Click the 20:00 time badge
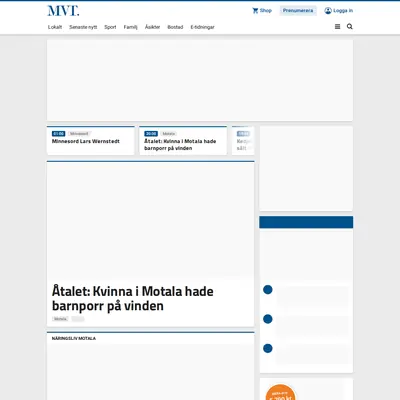The height and width of the screenshot is (400, 400). 151,134
